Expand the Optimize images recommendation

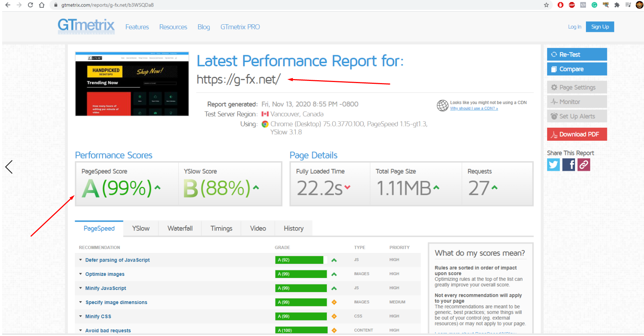click(105, 274)
